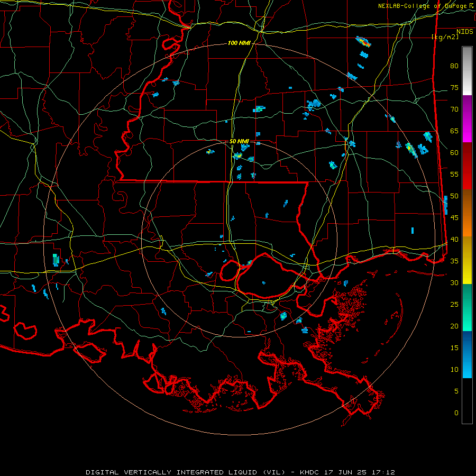Image resolution: width=476 pixels, height=476 pixels.
Task: Pick the magenta-purple segment of color scale
Action: (467, 118)
